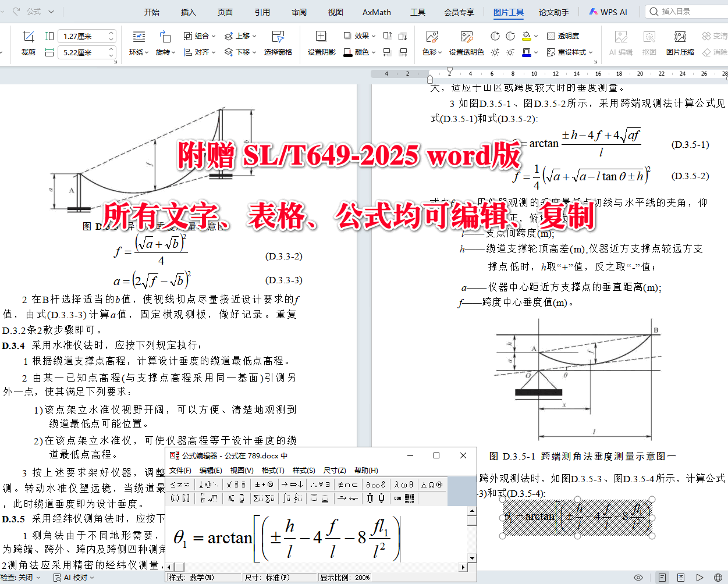728x584 pixels.
Task: Switch to page layout view icon
Action: [662, 578]
